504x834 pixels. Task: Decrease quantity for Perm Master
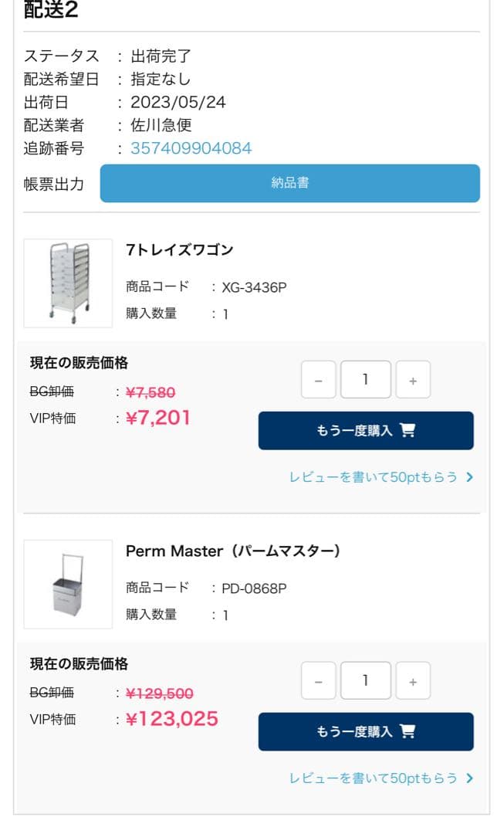click(x=319, y=681)
